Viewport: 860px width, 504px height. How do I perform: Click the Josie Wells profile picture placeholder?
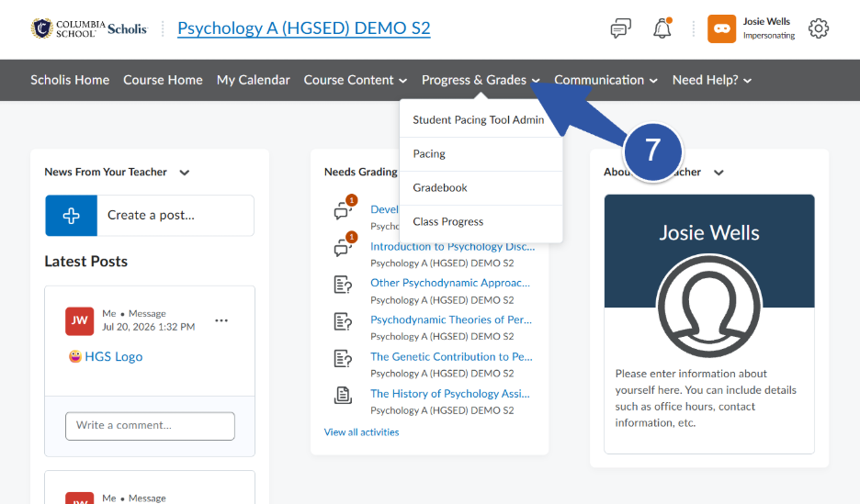tap(709, 306)
